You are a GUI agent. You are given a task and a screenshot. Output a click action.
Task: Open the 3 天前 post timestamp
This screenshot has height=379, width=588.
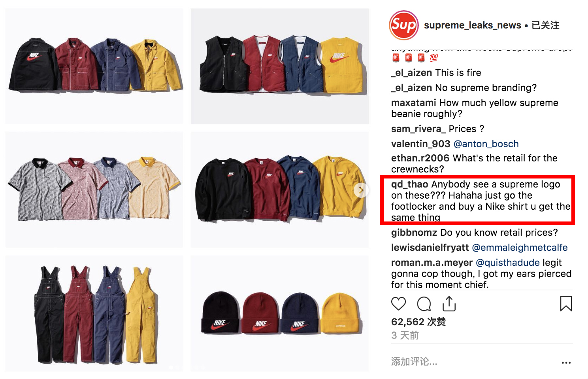(405, 335)
